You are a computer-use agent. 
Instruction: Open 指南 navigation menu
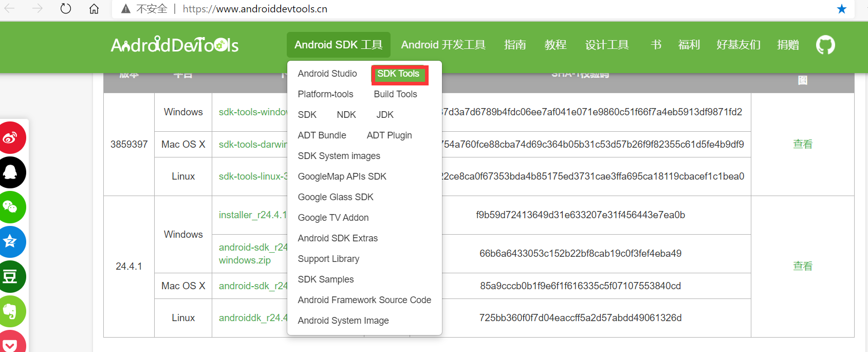click(x=515, y=45)
